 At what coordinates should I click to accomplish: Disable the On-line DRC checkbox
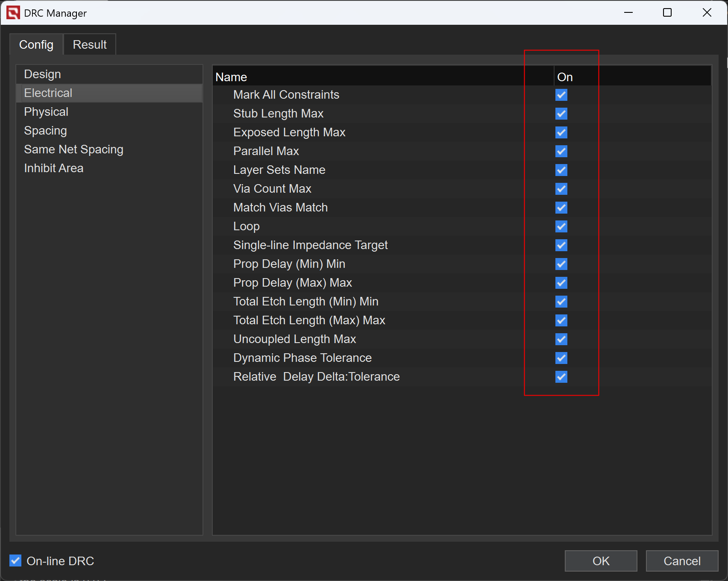[16, 560]
